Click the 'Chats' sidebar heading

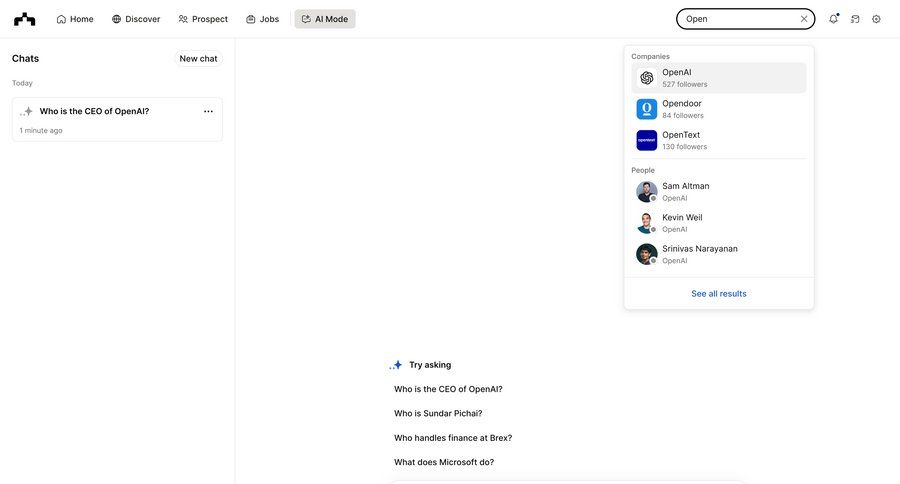click(x=25, y=59)
